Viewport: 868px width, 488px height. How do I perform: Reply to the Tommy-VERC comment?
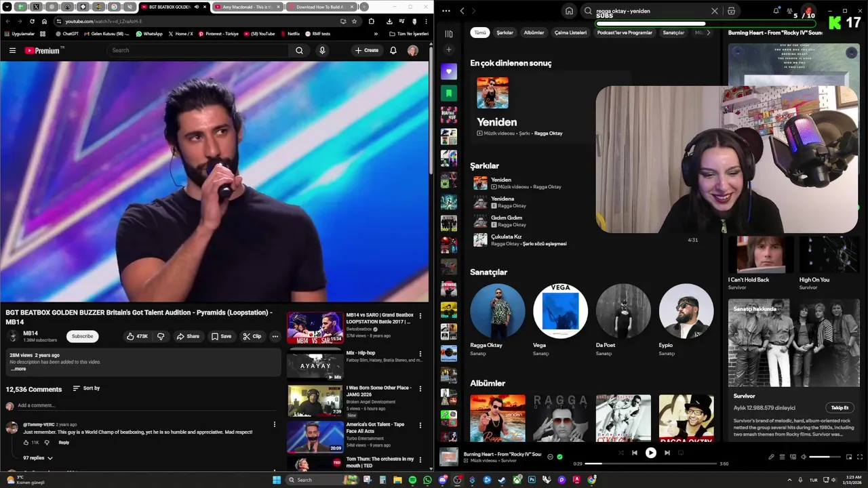coord(64,443)
